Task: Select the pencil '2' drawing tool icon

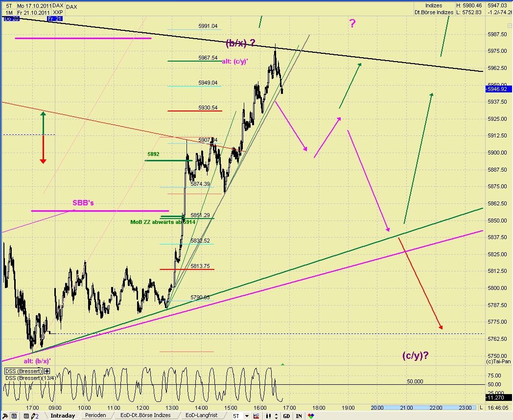Action: (36, 416)
